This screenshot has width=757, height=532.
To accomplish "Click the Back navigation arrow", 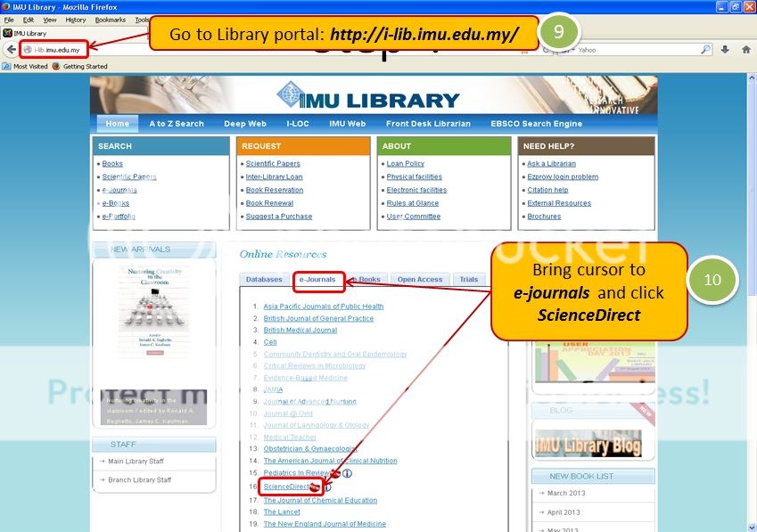I will click(x=12, y=51).
